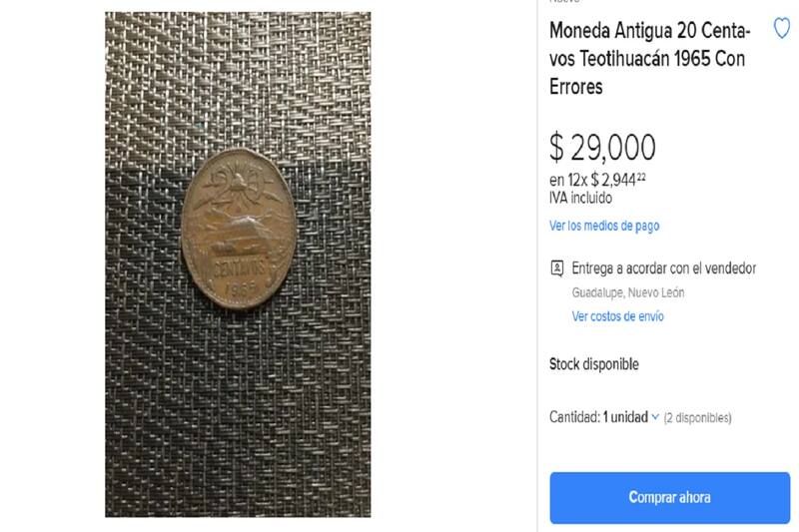Click the Cantidad label
Viewport: 799px width, 532px height.
click(575, 417)
